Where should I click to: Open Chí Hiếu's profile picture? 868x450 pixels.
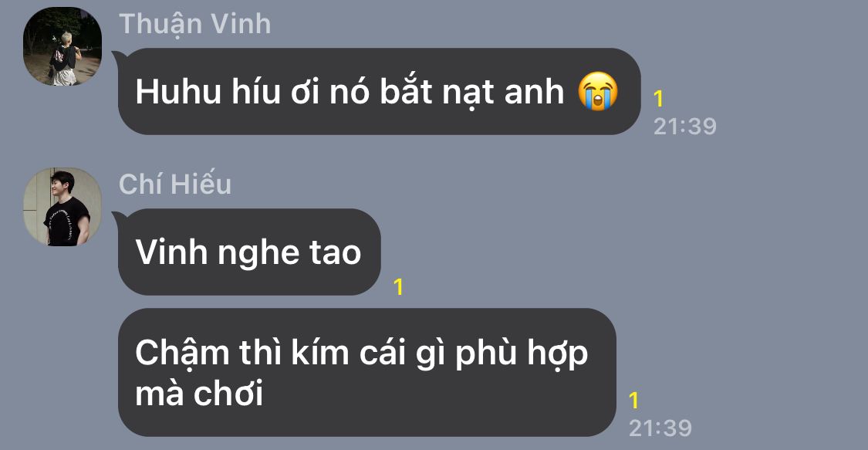tap(62, 206)
